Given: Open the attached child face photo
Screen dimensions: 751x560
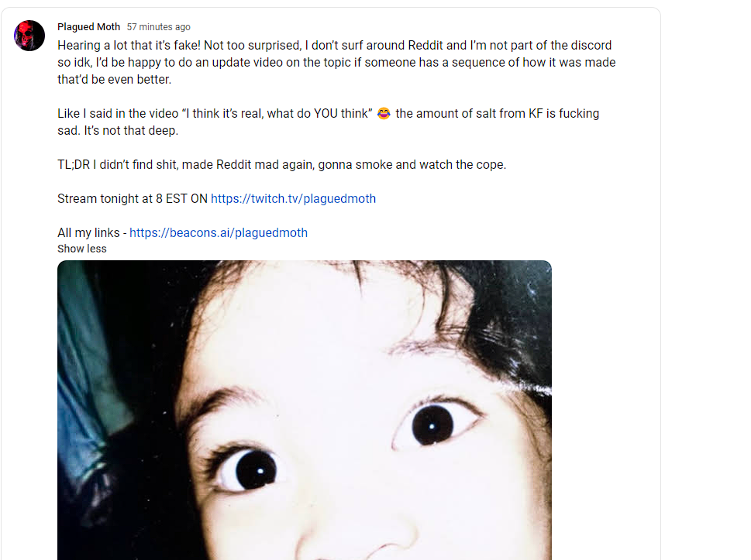Looking at the screenshot, I should [305, 411].
